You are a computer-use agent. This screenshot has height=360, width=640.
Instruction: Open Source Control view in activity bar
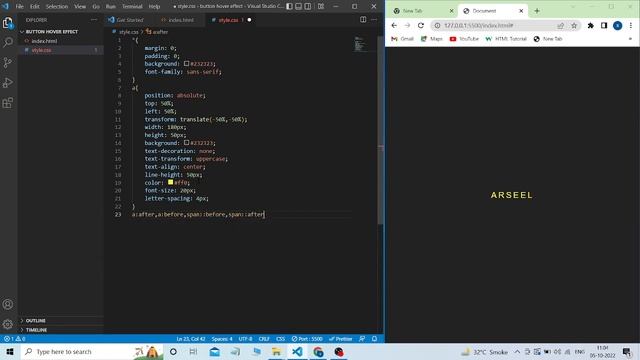(8, 62)
